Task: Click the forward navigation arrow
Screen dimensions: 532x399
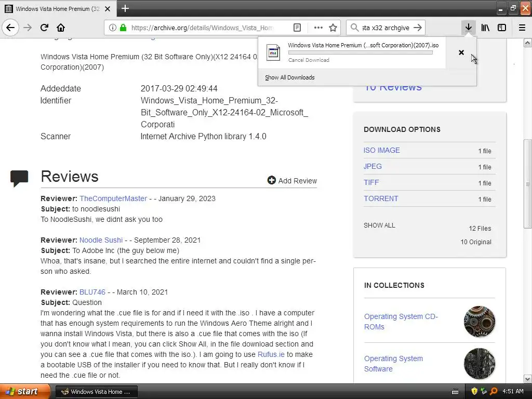Action: (x=28, y=28)
